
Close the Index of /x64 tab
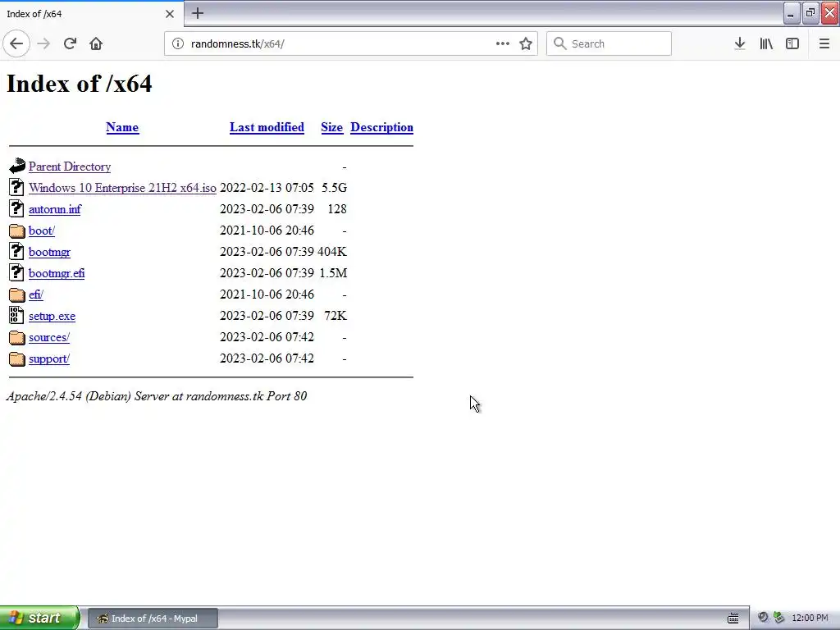point(170,14)
